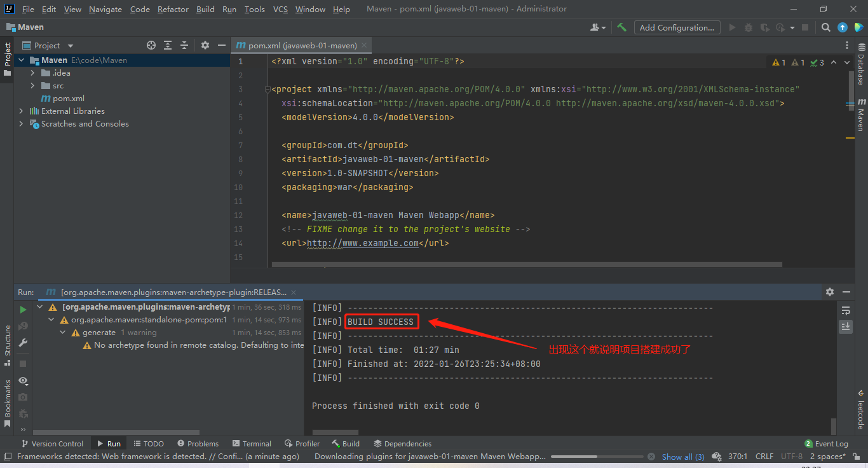868x468 pixels.
Task: Toggle scroll to end in Run console
Action: tap(846, 326)
